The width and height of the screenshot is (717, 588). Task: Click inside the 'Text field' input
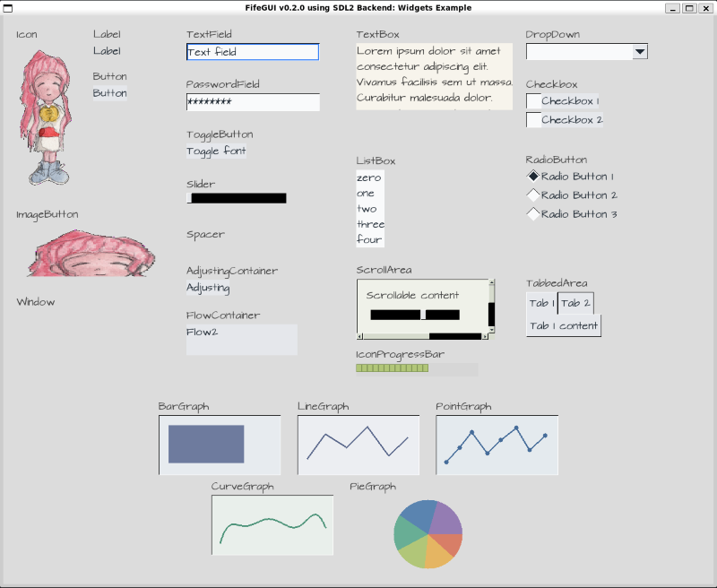(253, 52)
